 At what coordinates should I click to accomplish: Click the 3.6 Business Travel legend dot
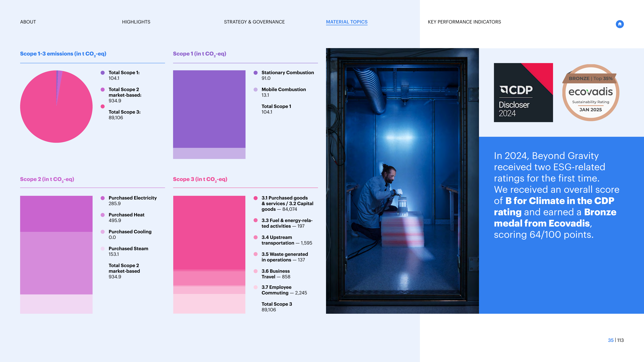(x=256, y=271)
